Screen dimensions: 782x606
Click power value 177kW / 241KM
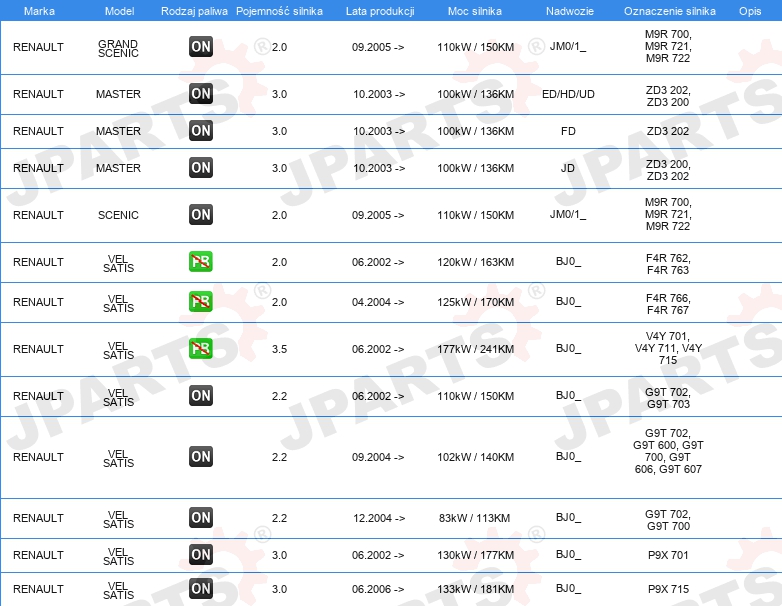[x=475, y=349]
